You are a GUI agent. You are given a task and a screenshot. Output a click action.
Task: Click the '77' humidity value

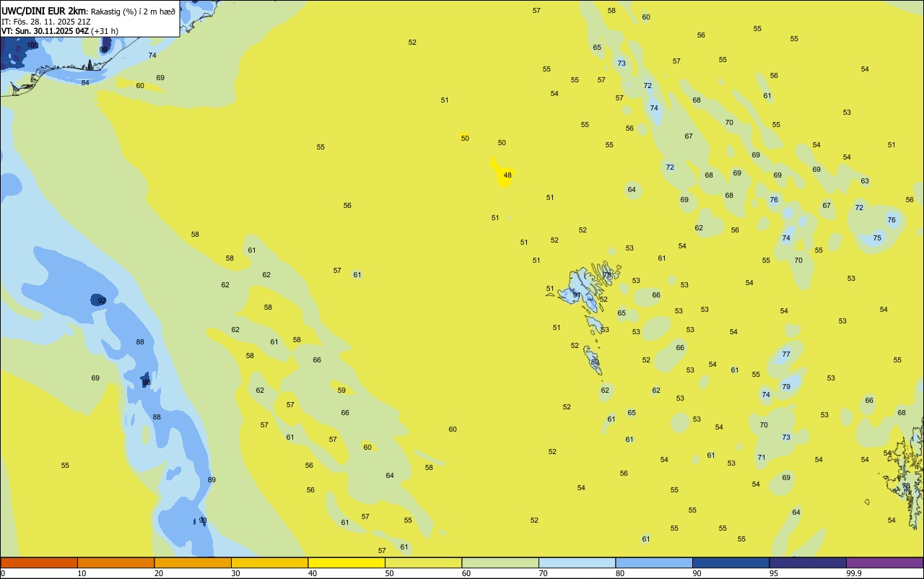click(x=786, y=354)
